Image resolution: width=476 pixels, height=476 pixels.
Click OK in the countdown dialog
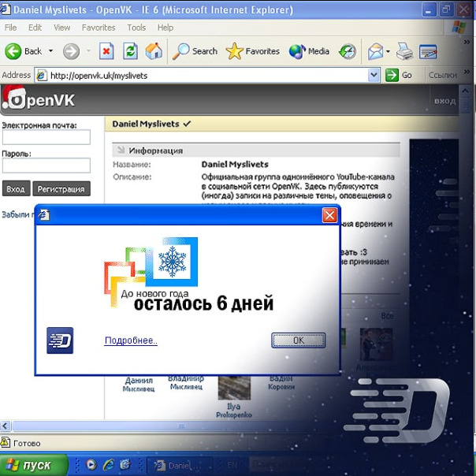[x=299, y=340]
